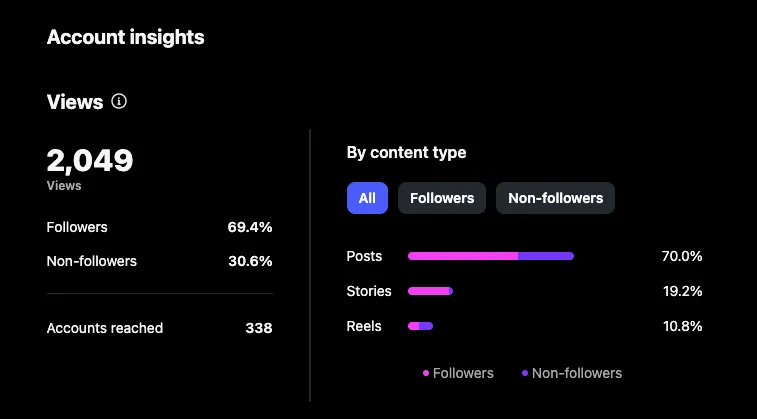Viewport: 757px width, 419px height.
Task: Click the By content type heading
Action: (406, 153)
